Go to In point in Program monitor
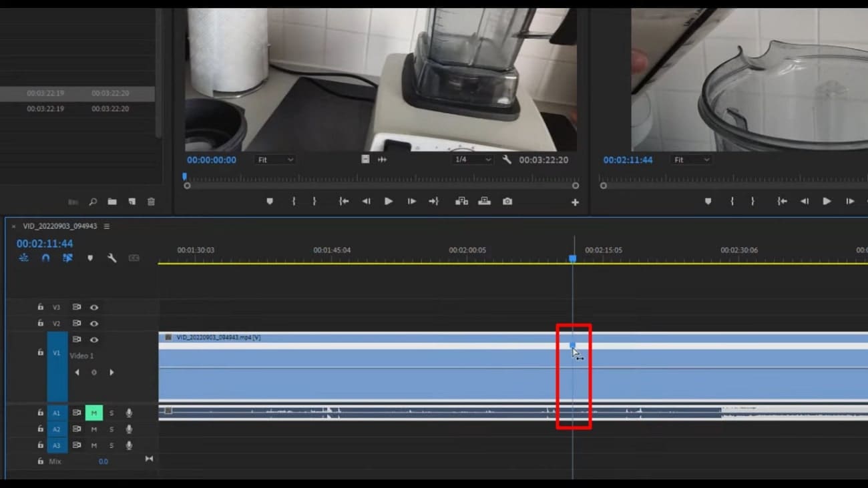The width and height of the screenshot is (868, 488). (x=782, y=201)
